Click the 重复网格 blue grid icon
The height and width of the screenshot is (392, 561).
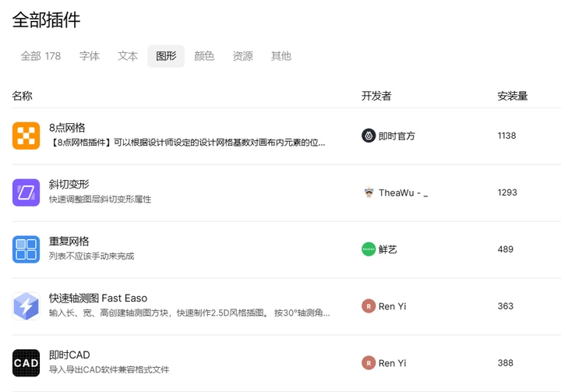pyautogui.click(x=26, y=249)
